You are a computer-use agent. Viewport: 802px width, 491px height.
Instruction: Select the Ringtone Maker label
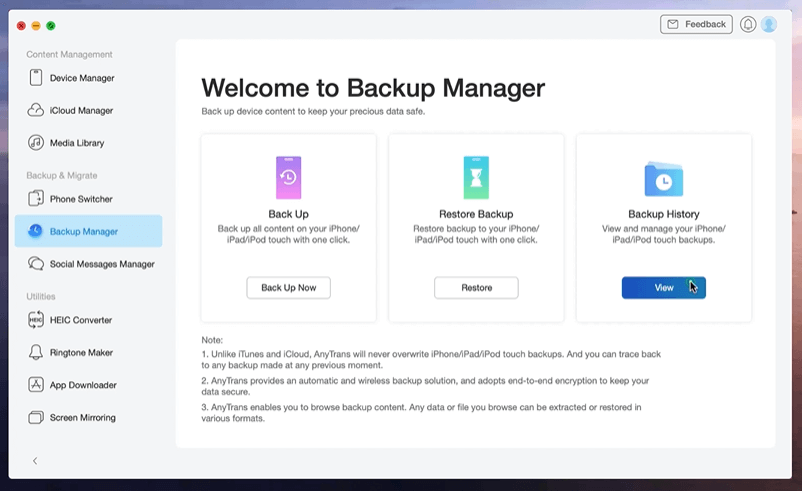click(81, 352)
